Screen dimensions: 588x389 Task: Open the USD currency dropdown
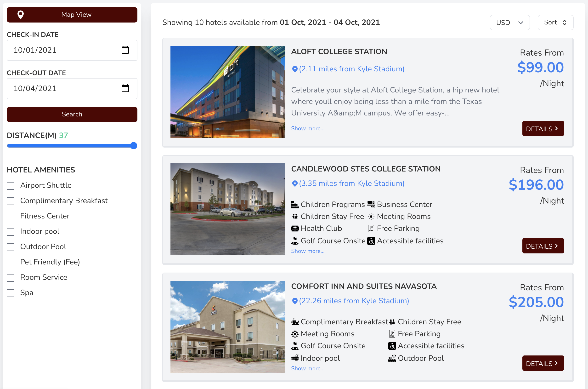pyautogui.click(x=510, y=23)
